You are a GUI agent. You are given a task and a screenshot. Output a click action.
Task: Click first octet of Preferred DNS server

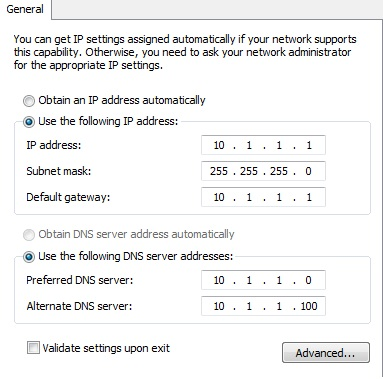click(219, 280)
